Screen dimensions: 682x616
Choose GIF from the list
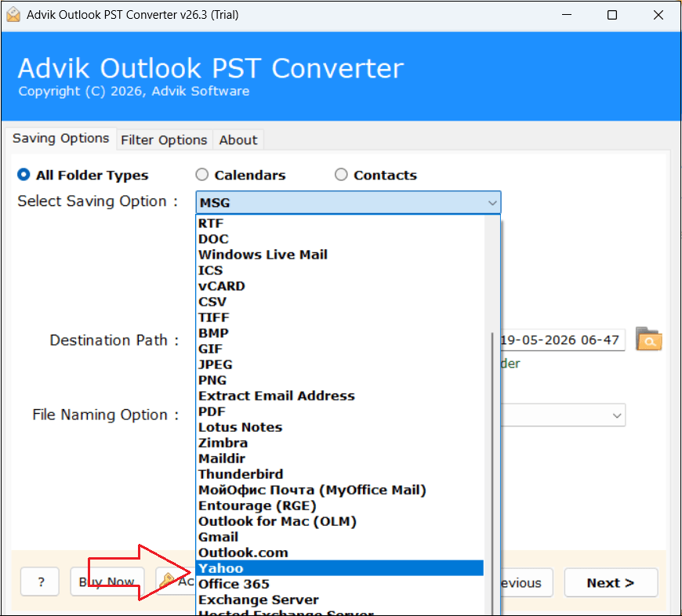[x=340, y=349]
